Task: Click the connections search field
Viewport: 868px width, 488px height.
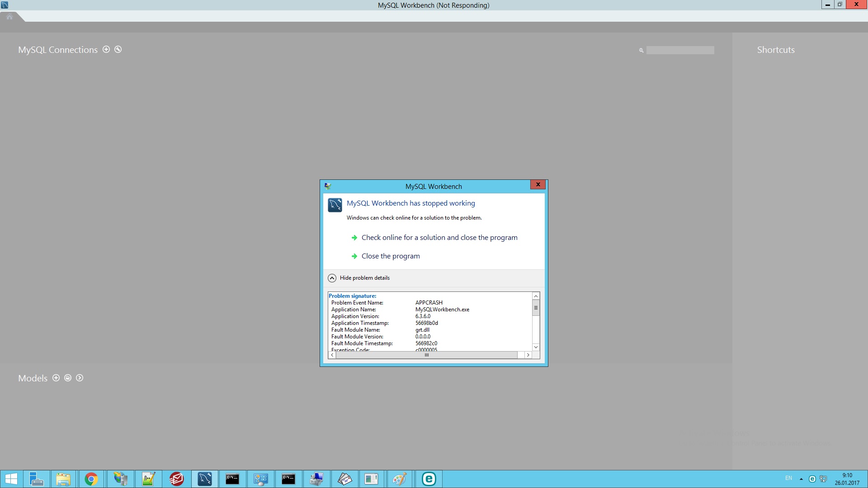Action: (680, 50)
